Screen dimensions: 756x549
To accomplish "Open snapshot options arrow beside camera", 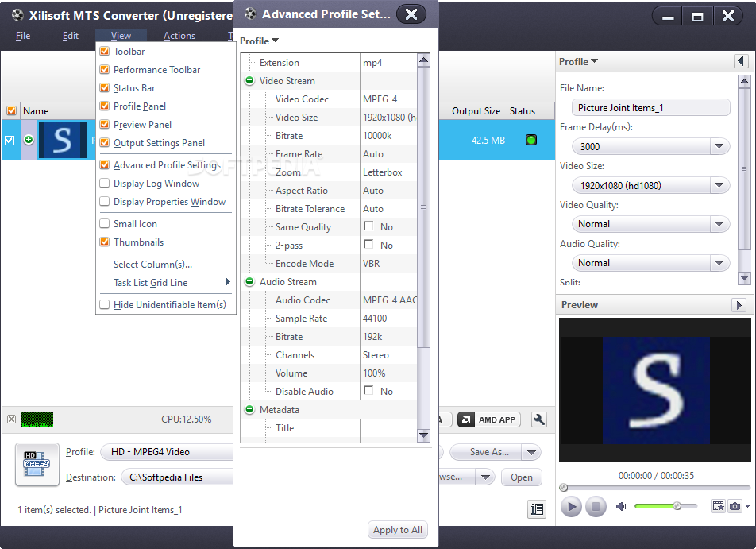I will click(x=747, y=506).
